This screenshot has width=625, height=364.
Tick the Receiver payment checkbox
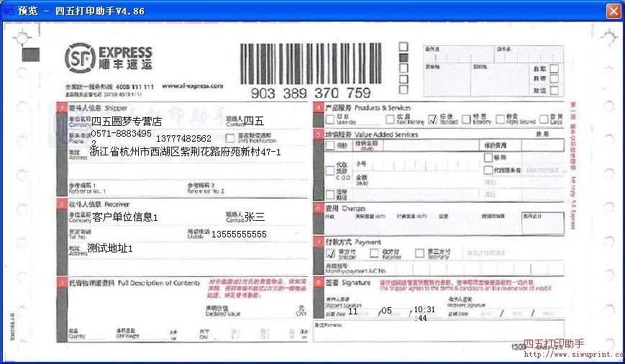[374, 253]
